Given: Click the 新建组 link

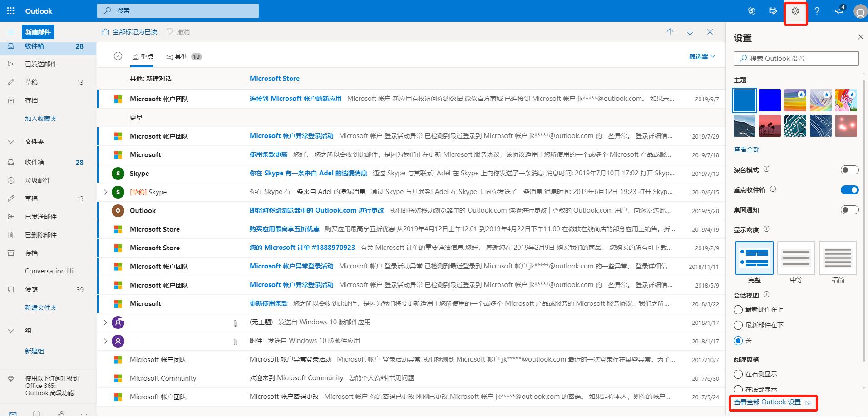Looking at the screenshot, I should 35,351.
